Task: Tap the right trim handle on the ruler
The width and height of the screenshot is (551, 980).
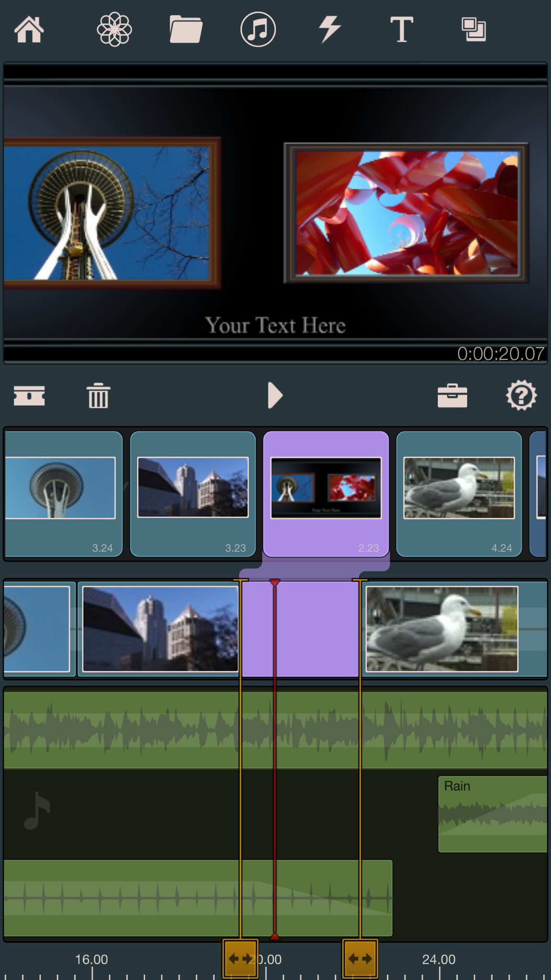Action: click(x=360, y=958)
